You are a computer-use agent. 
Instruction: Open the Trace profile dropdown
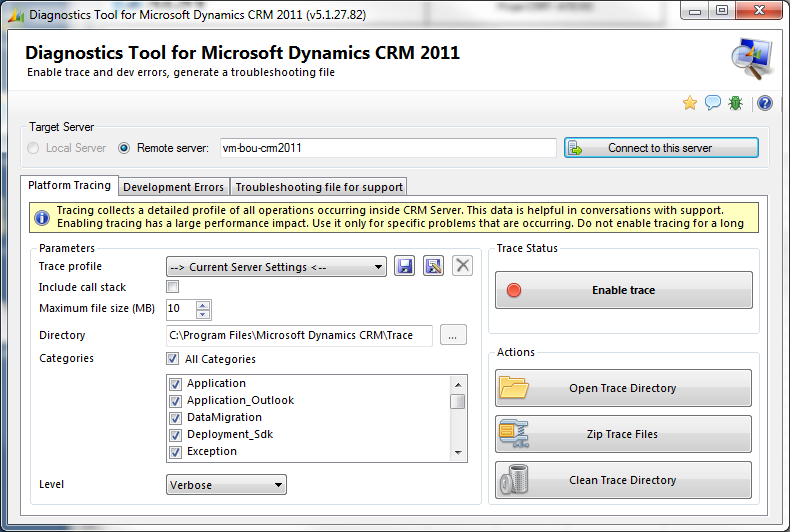pos(276,267)
